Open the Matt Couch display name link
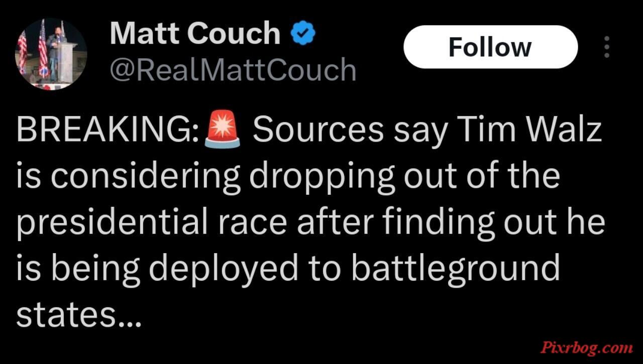This screenshot has width=643, height=364. (x=195, y=34)
